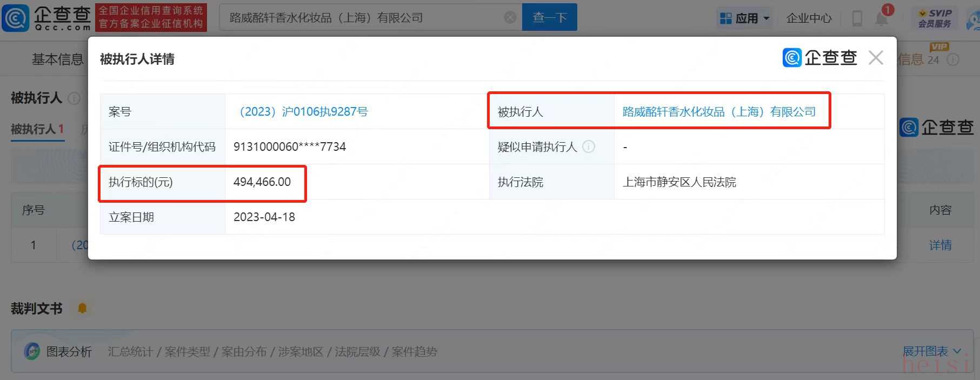Click the mobile phone icon

857,18
